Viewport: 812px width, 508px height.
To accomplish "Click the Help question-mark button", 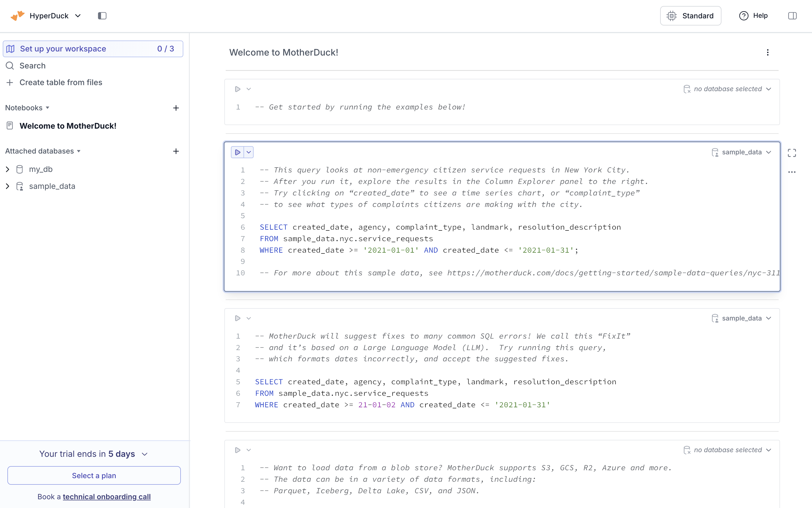I will [753, 16].
